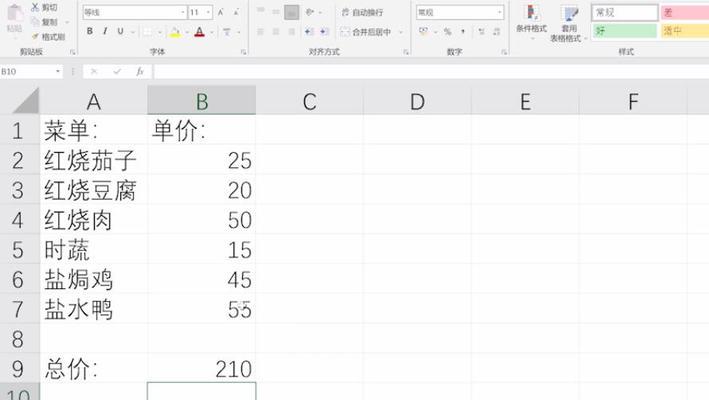Click Merge and Center (合并后居中)

pos(365,32)
